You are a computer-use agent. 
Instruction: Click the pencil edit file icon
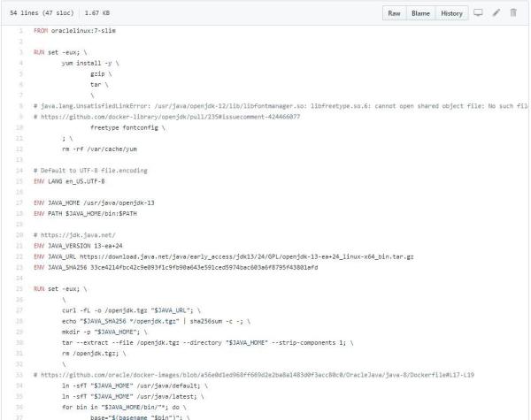pyautogui.click(x=496, y=13)
